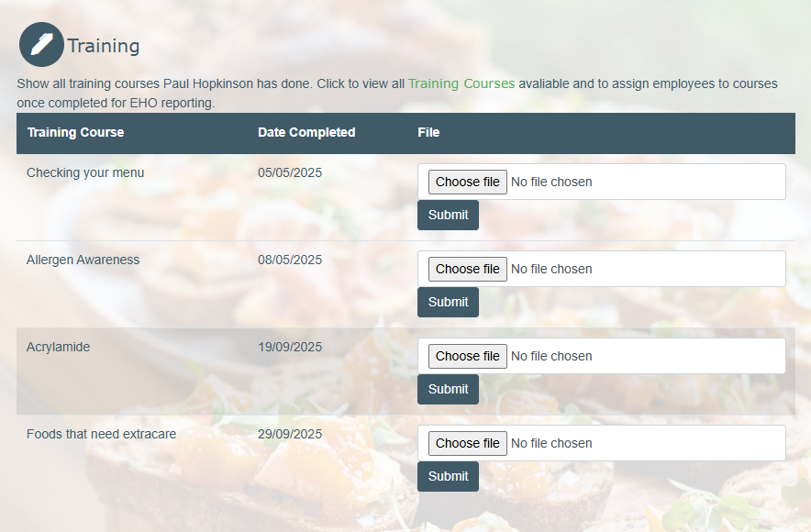Select the Acrylamide course name

click(x=59, y=347)
